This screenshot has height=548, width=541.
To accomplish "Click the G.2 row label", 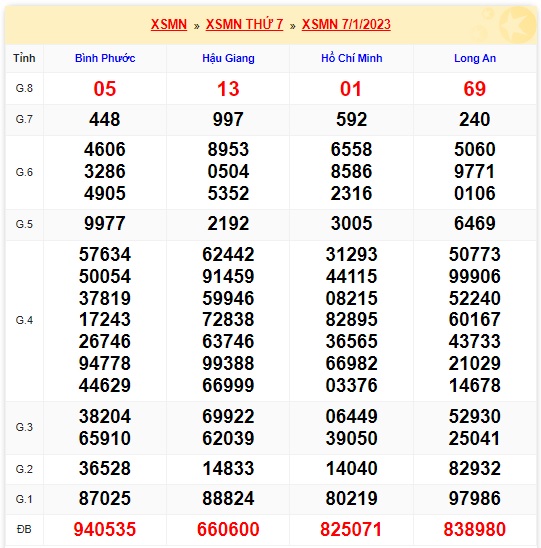I will pyautogui.click(x=24, y=469).
